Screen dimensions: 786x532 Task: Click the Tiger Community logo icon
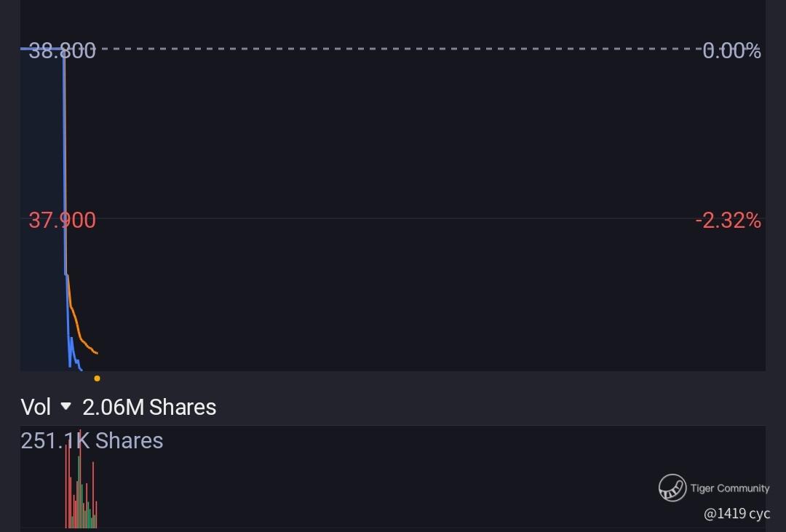672,488
